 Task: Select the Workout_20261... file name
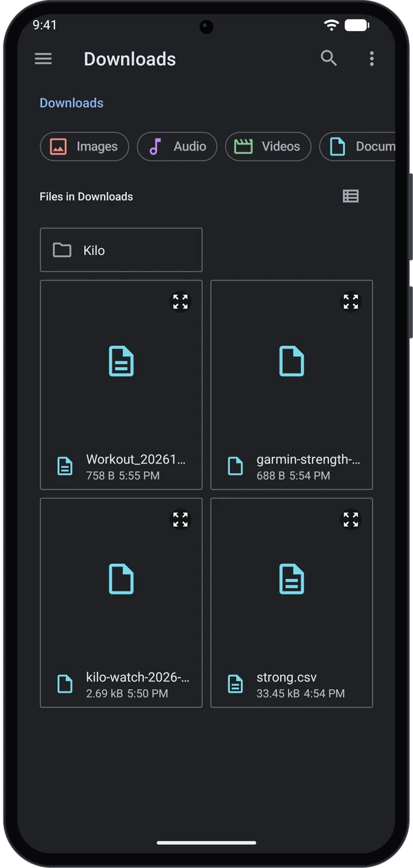click(136, 459)
